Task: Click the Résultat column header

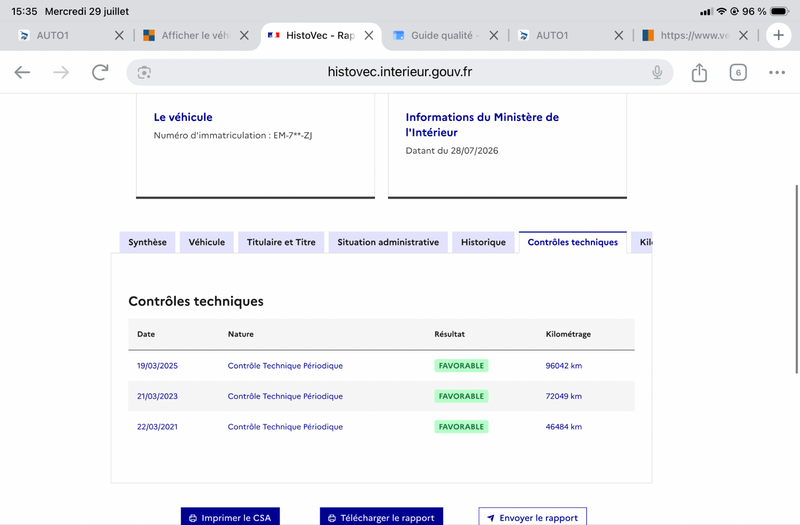Action: coord(449,334)
